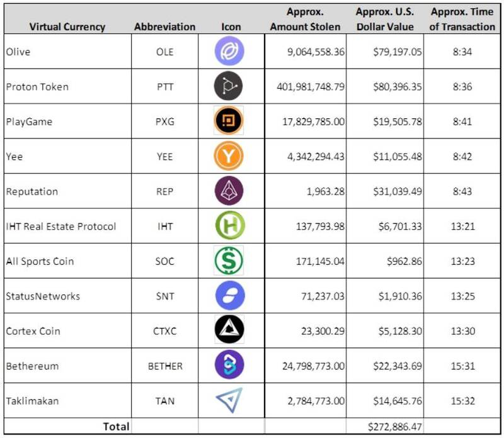Click the Olive OLE coin icon

[229, 52]
